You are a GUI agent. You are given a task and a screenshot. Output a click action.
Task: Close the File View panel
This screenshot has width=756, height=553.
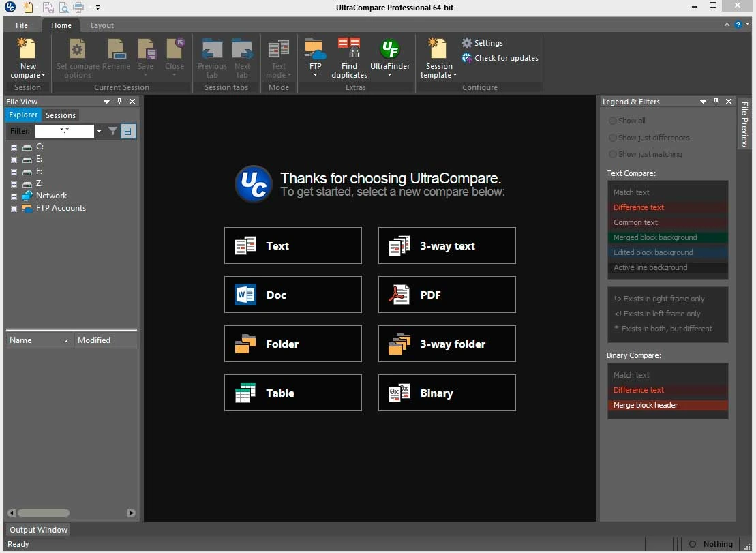[x=132, y=101]
